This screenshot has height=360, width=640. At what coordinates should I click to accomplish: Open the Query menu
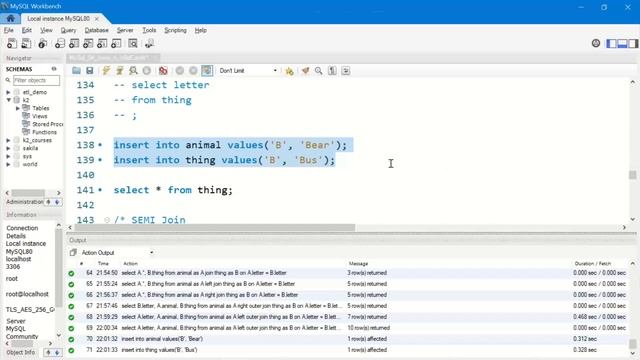click(68, 30)
